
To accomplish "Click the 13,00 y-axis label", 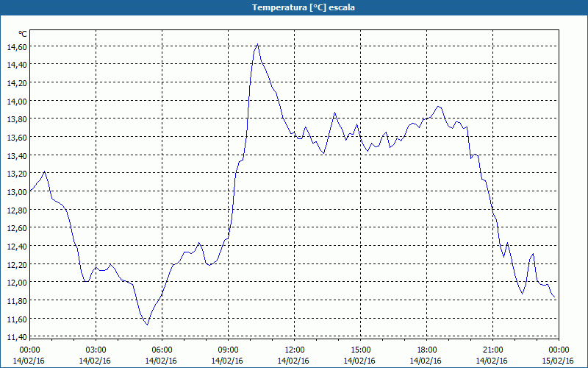I will (17, 192).
